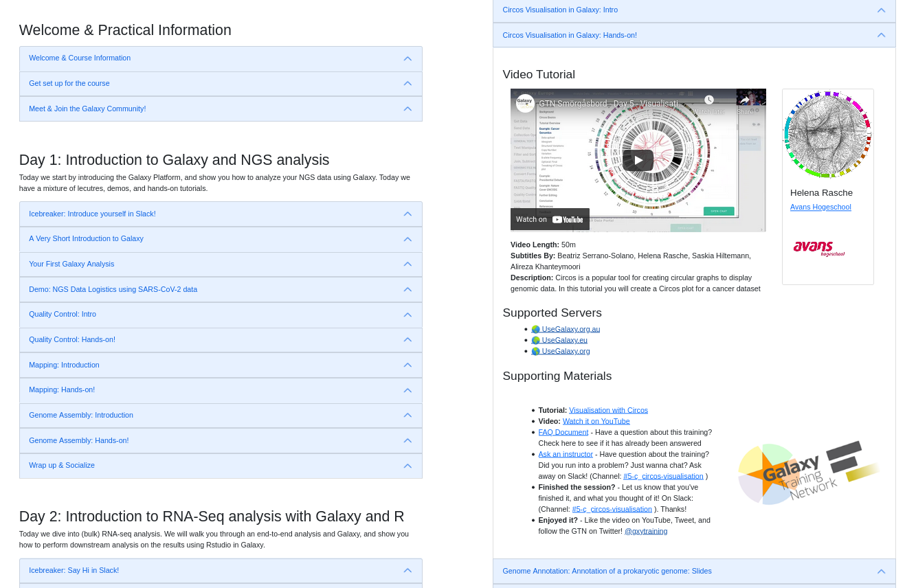Toggle chevron for Mapping: Hands-on
This screenshot has width=905, height=588.
click(407, 391)
